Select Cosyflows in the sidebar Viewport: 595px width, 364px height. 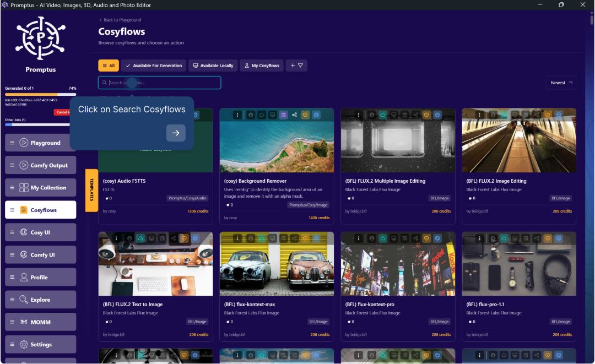coord(41,210)
